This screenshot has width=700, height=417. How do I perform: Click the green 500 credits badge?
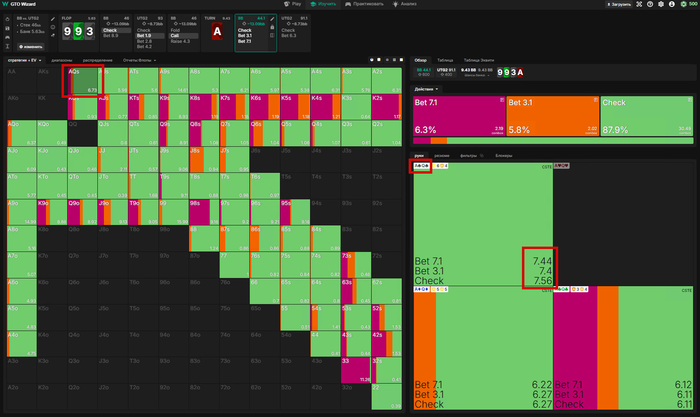click(688, 4)
